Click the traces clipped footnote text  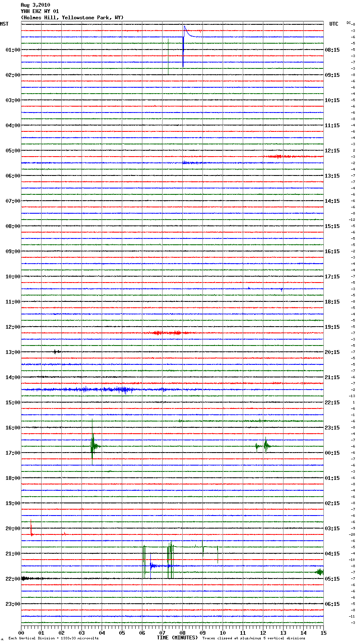pos(254,638)
